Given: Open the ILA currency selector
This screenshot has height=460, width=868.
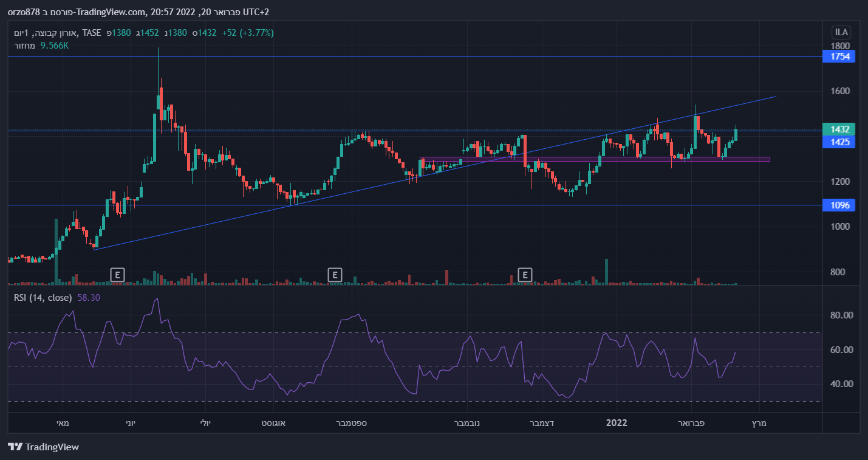Looking at the screenshot, I should coord(841,32).
